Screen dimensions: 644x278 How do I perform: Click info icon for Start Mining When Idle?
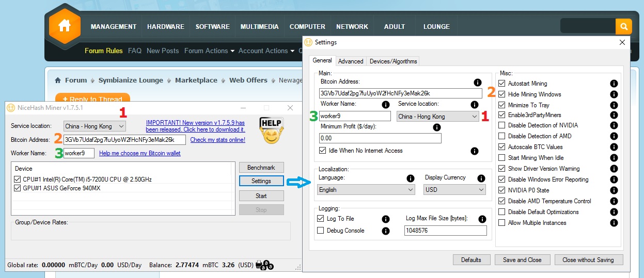tap(614, 158)
